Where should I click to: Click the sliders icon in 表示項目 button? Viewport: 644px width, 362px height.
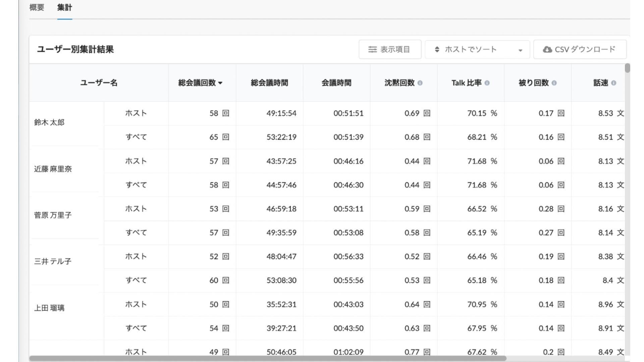click(x=372, y=50)
